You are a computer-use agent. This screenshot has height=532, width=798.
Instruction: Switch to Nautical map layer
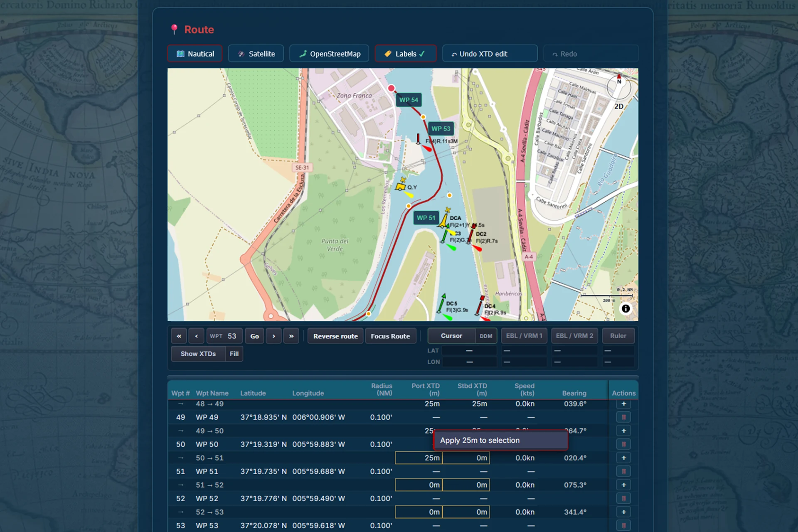pyautogui.click(x=195, y=54)
